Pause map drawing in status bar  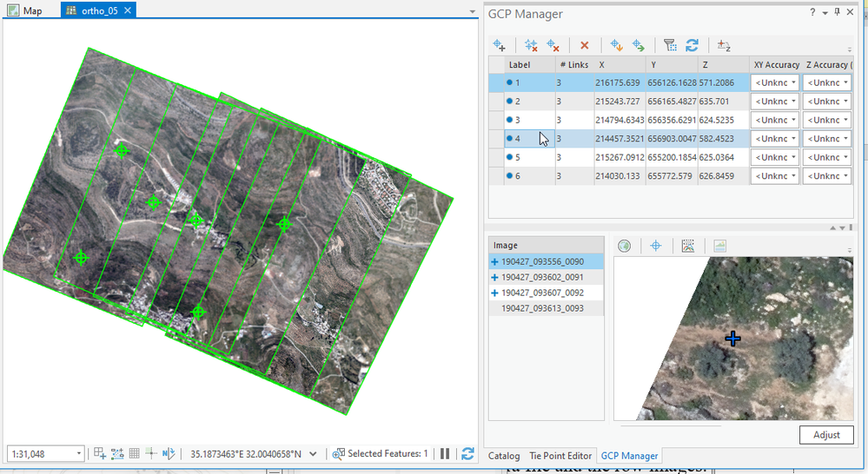(x=445, y=453)
